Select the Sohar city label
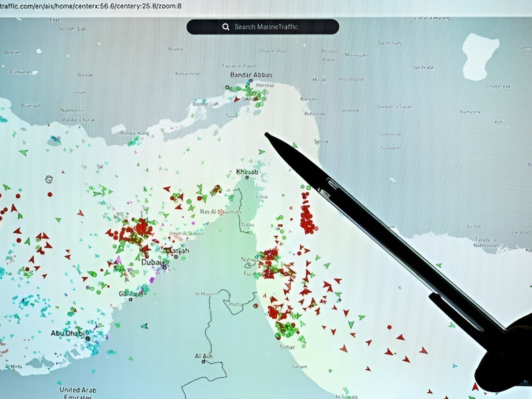This screenshot has height=399, width=532. tap(286, 347)
